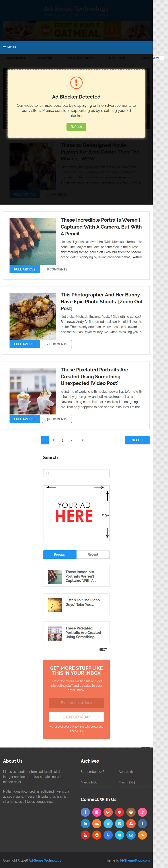
Task: Select the Popular tab
Action: 60,554
